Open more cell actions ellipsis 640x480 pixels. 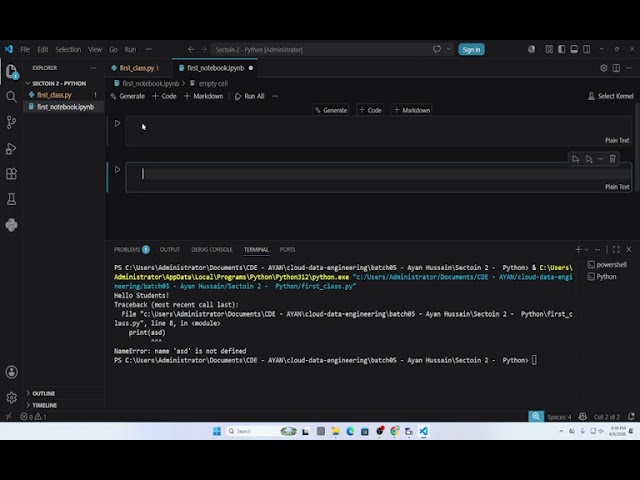click(600, 159)
